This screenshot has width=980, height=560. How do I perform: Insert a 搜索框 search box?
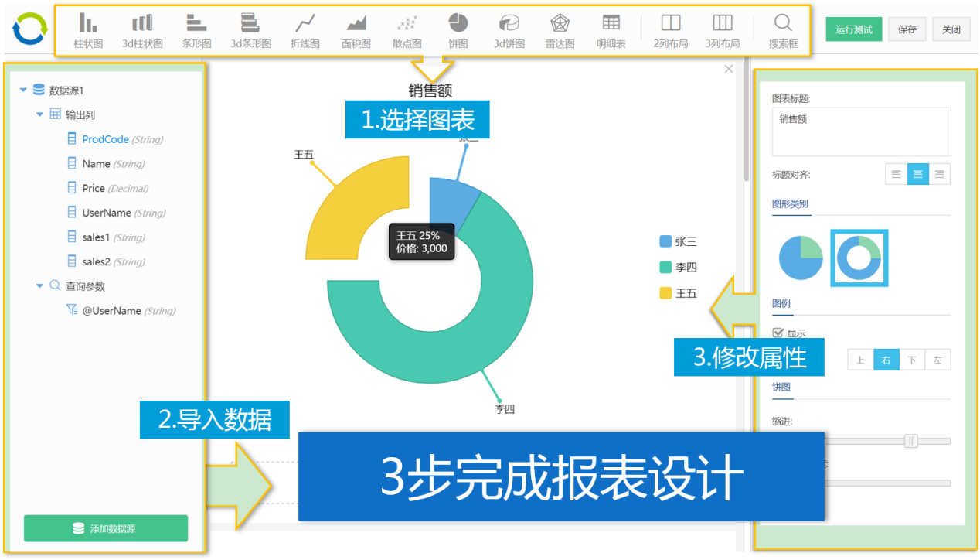783,31
